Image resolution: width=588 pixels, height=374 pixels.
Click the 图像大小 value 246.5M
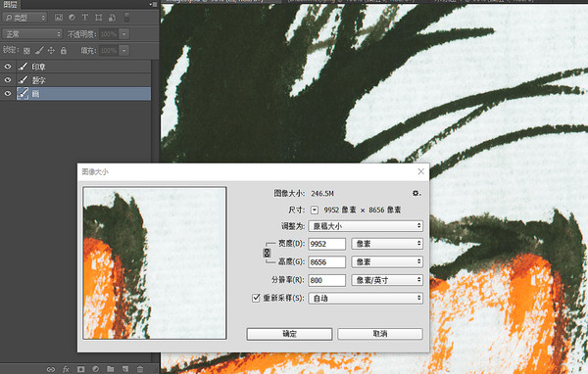(x=322, y=194)
